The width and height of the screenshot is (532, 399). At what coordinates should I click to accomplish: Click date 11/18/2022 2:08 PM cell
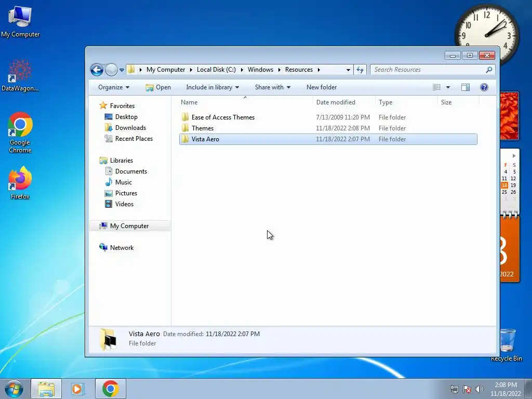tap(343, 128)
